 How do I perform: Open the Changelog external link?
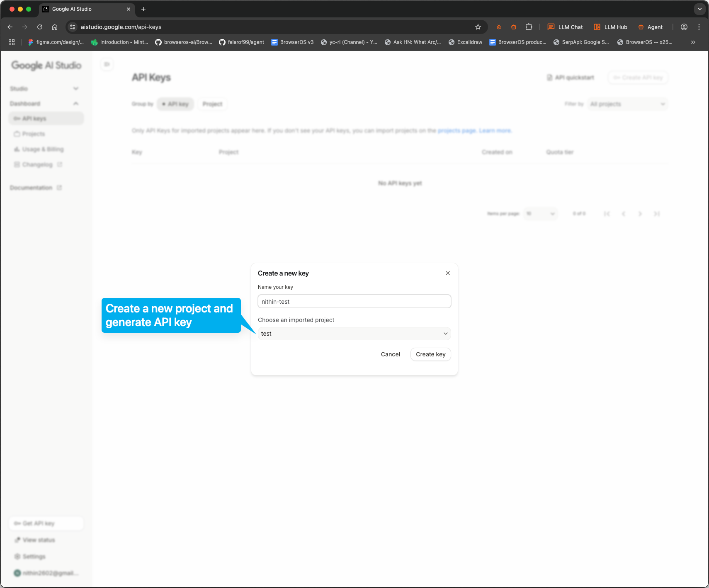pyautogui.click(x=37, y=164)
